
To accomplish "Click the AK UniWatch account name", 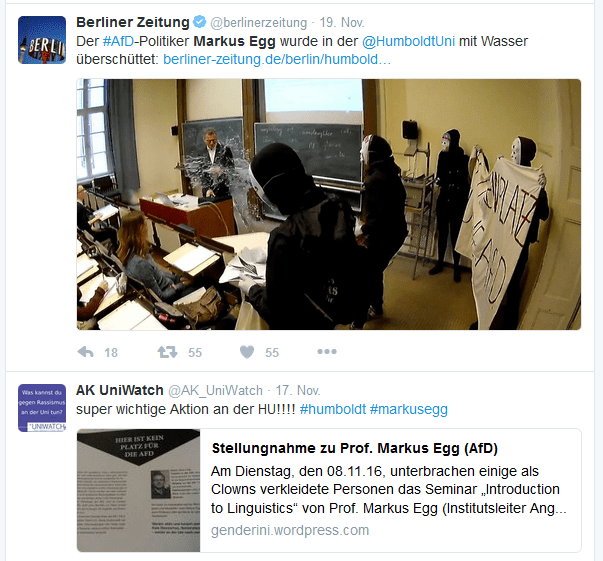I will pos(120,390).
